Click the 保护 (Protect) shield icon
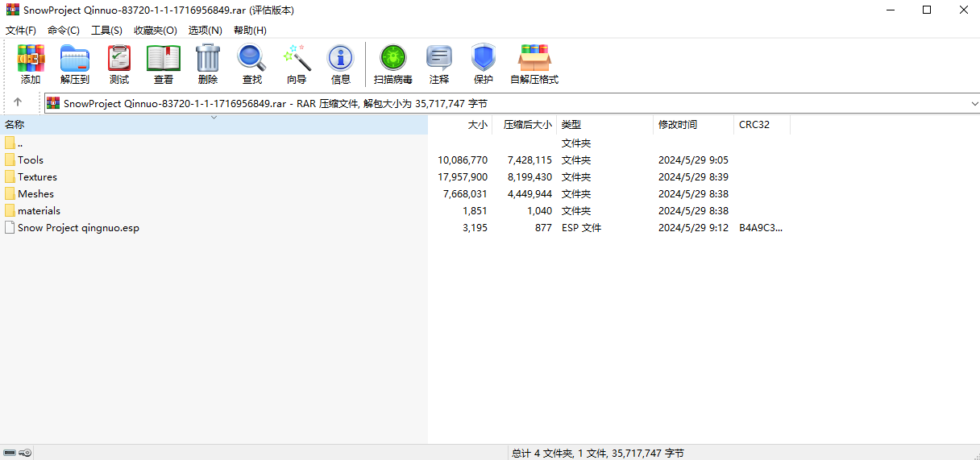Viewport: 980px width, 460px height. point(483,58)
